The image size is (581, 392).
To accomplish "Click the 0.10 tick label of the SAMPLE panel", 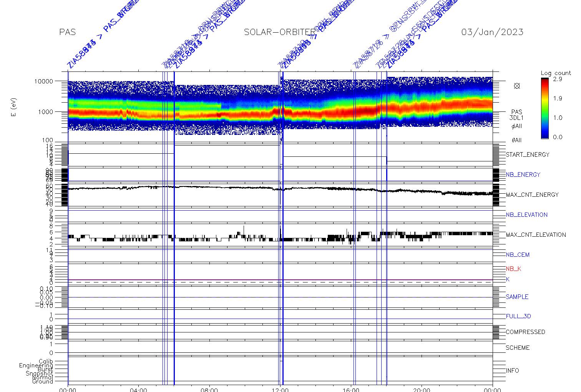I will pos(46,289).
